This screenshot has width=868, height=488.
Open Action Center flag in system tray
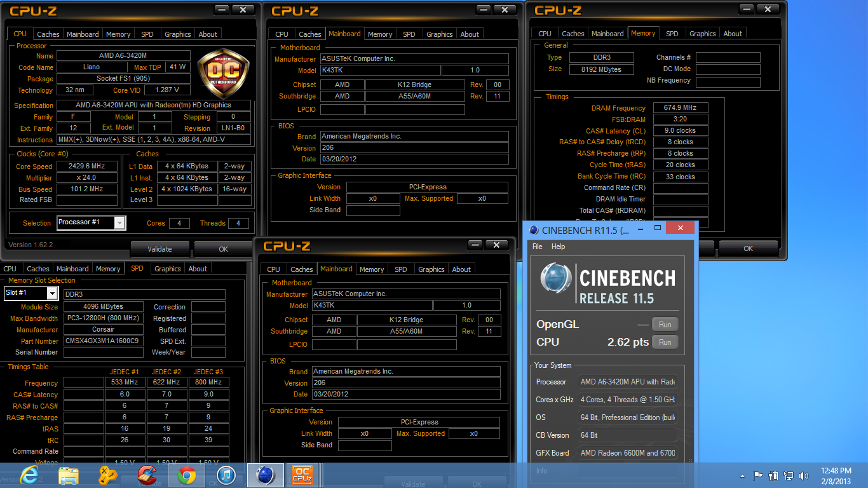pyautogui.click(x=758, y=475)
